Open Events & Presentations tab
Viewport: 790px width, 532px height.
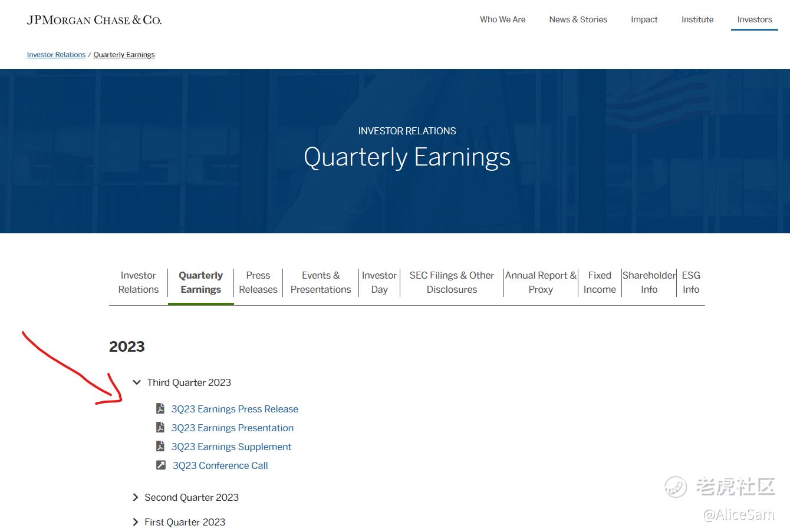point(321,282)
